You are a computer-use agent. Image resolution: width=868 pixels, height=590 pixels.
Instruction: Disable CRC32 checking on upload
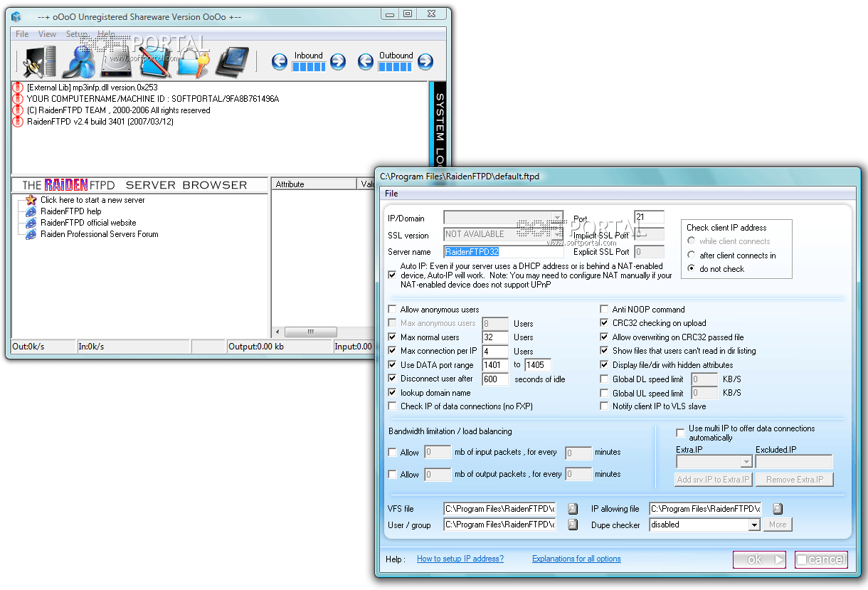tap(605, 323)
